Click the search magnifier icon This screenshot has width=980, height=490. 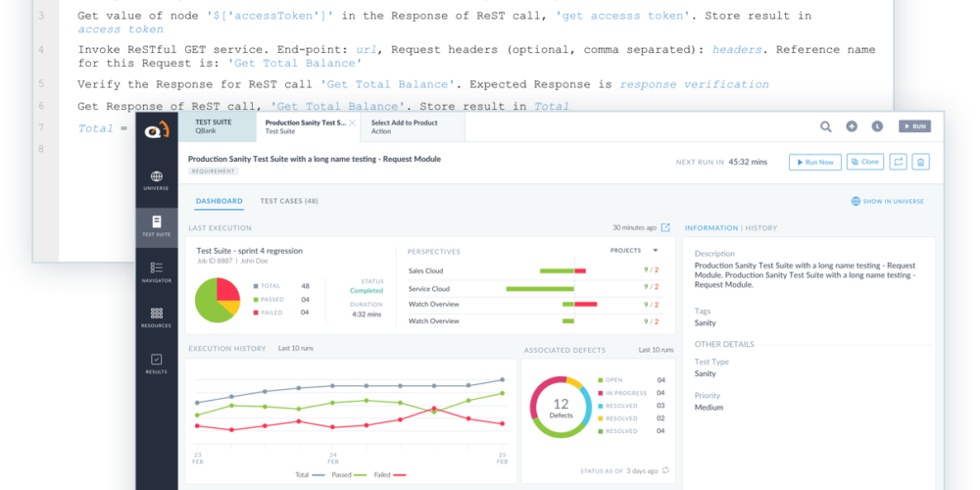point(826,126)
